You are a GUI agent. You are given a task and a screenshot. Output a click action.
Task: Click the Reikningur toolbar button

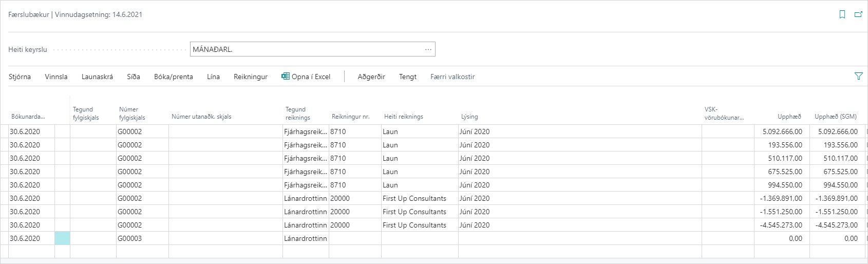[251, 77]
